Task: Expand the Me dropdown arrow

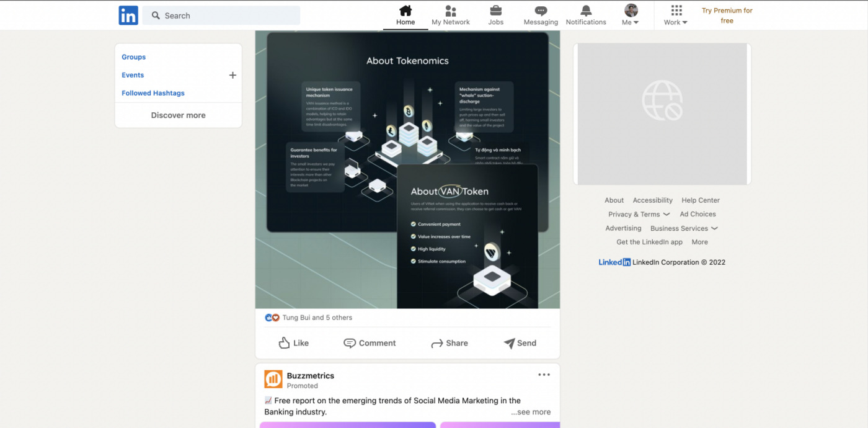Action: 636,23
